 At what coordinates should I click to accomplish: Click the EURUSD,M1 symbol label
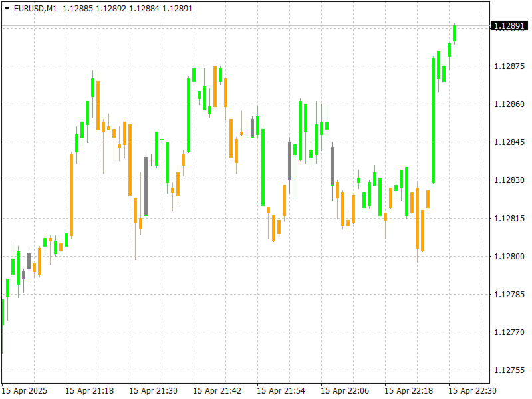35,9
